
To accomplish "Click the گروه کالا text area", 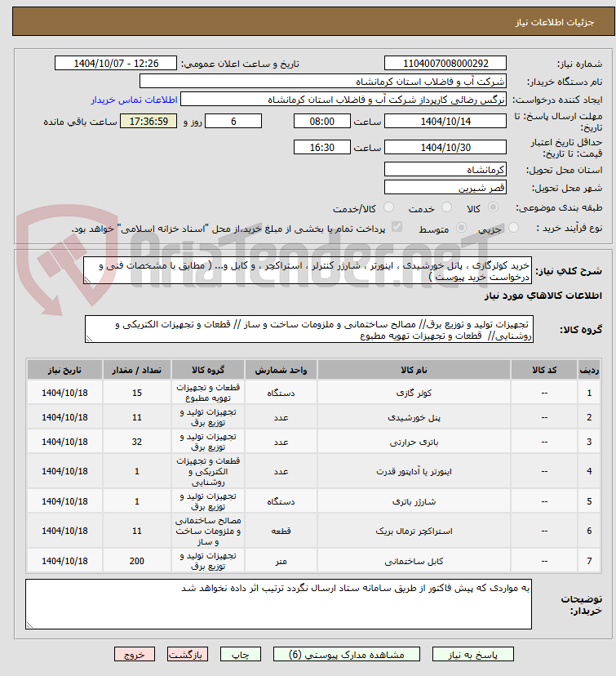I will pyautogui.click(x=309, y=329).
